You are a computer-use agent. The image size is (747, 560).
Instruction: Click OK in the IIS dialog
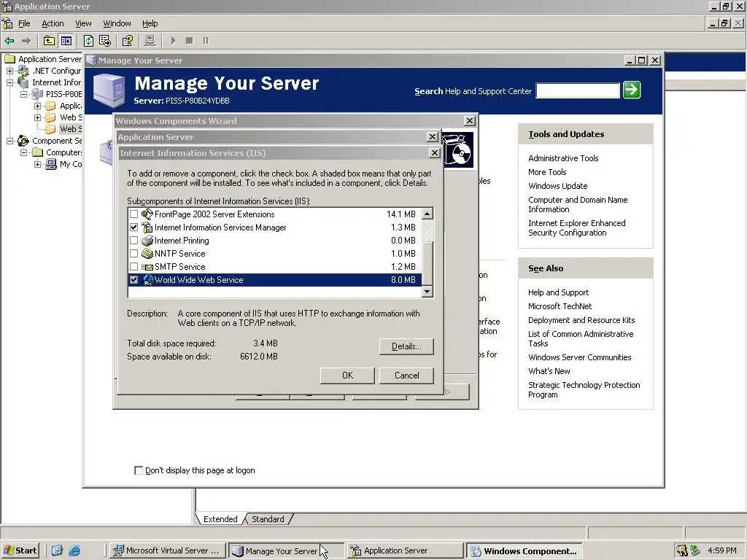click(347, 376)
